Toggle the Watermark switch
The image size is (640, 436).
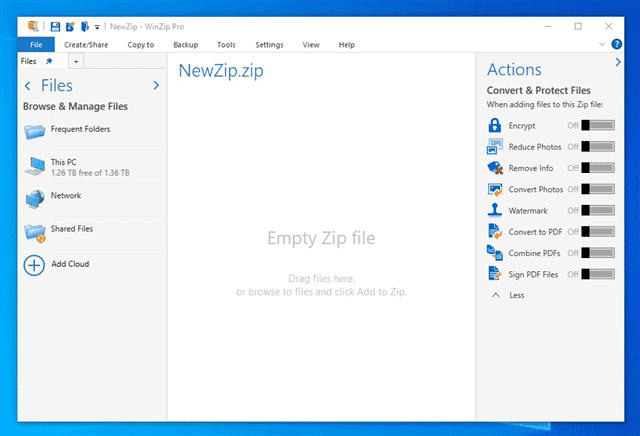point(598,210)
